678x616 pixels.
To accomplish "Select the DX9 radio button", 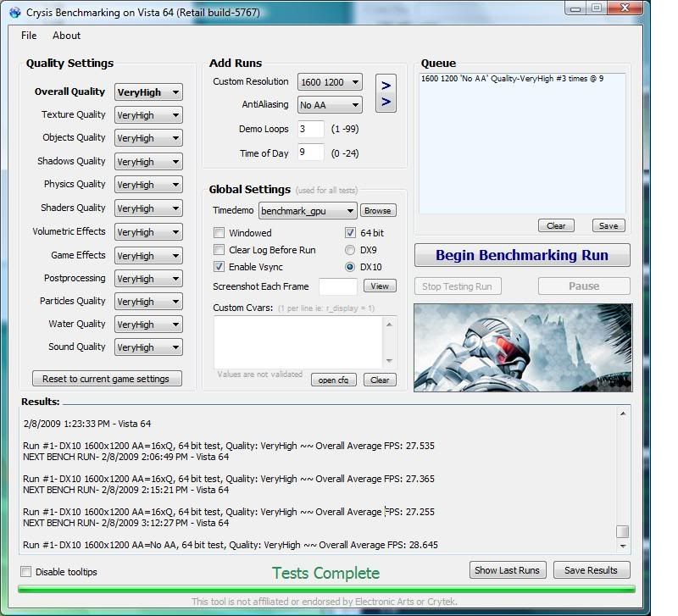I will tap(348, 247).
